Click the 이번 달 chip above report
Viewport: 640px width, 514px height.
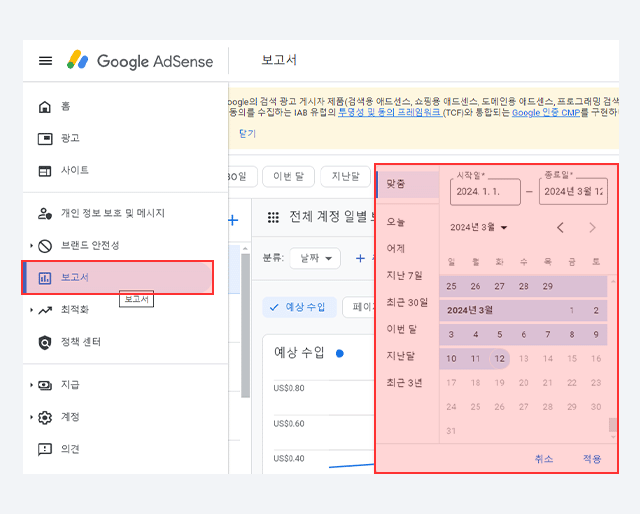(x=289, y=176)
